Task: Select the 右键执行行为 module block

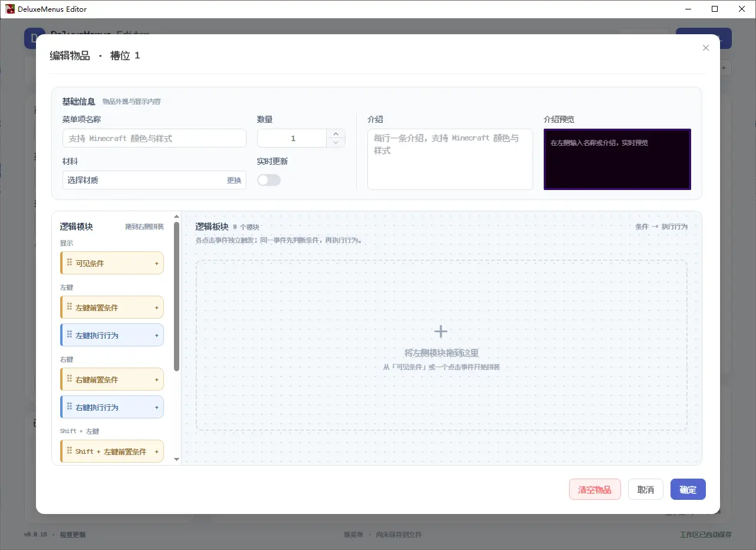Action: pyautogui.click(x=112, y=407)
